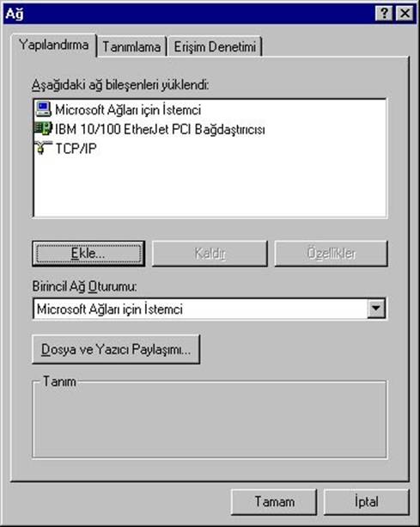Image resolution: width=420 pixels, height=527 pixels.
Task: Open Özellikler for the selected component
Action: (x=331, y=254)
